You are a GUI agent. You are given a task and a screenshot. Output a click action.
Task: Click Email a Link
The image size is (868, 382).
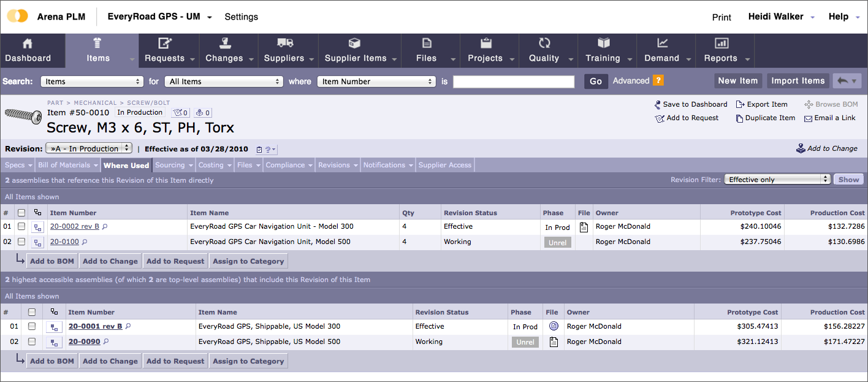point(830,118)
